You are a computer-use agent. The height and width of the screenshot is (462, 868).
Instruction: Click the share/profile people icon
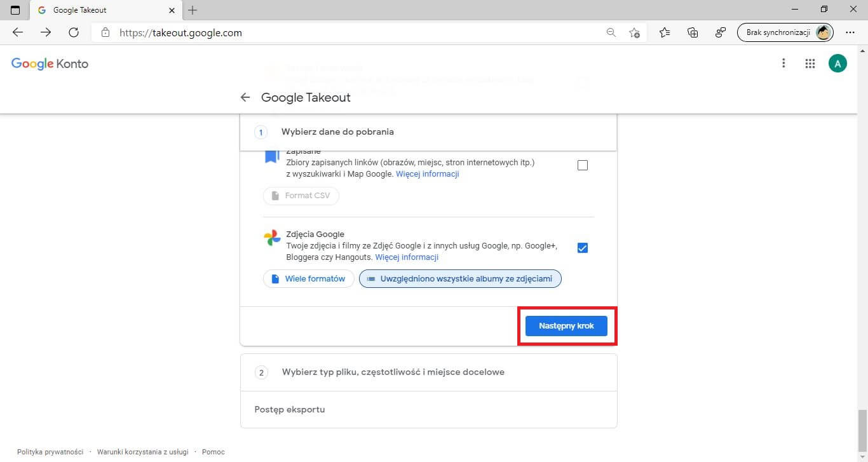[x=721, y=32]
